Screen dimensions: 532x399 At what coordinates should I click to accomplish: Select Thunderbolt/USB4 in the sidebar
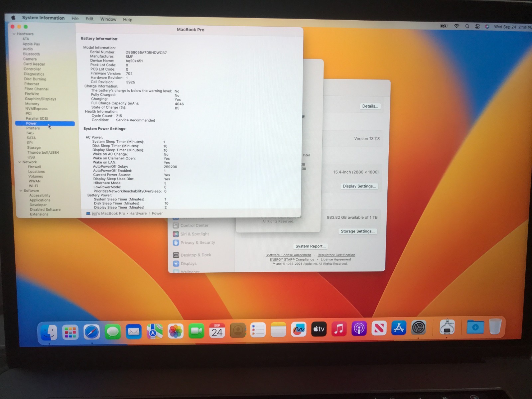43,153
